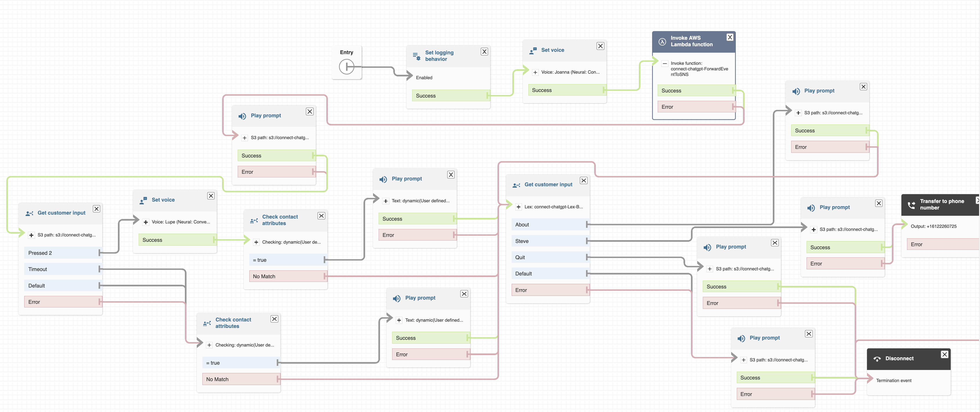Click Transfer to phone number icon

[x=911, y=205]
